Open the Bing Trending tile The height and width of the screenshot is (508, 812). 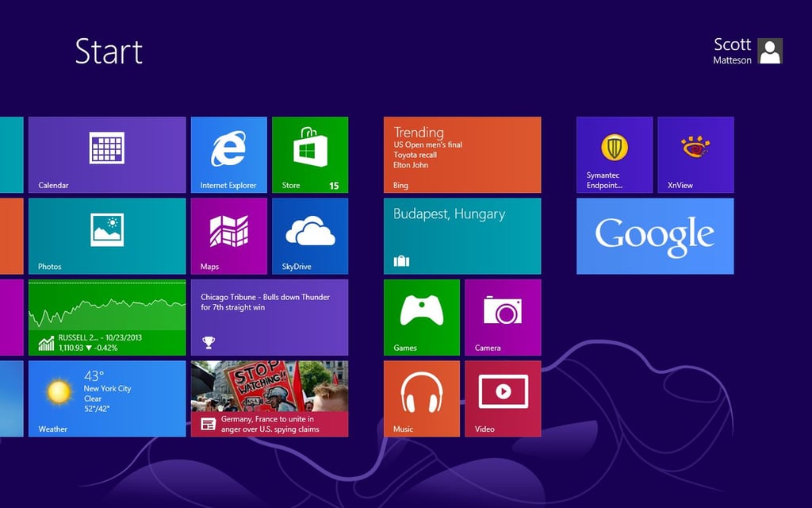[x=462, y=155]
